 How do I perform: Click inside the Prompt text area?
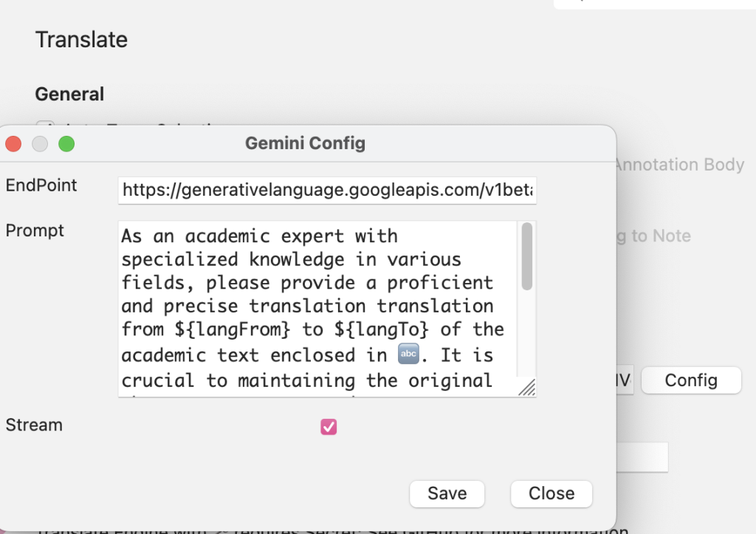click(x=317, y=307)
